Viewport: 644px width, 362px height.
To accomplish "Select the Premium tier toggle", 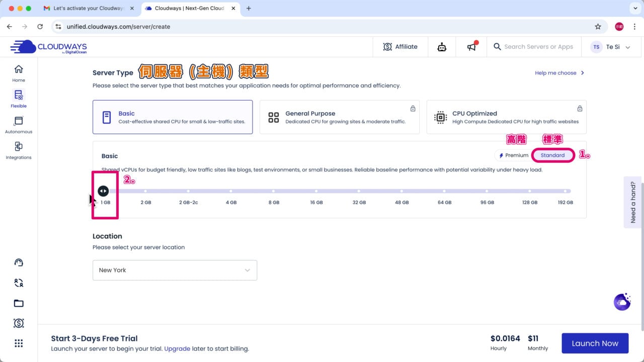I will point(513,155).
